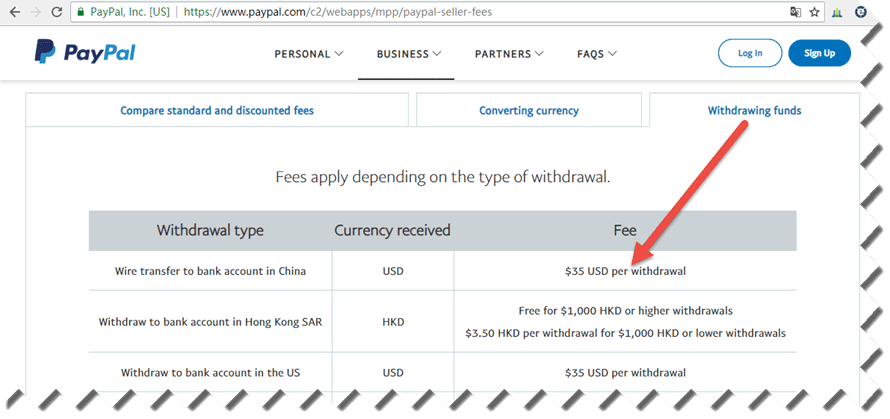Select 'Withdraw to bank account in the US'

(211, 373)
